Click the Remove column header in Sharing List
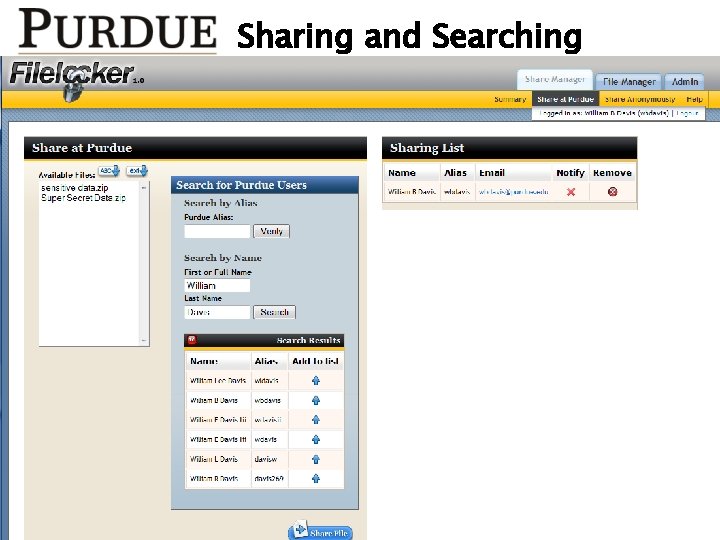The image size is (720, 540). point(612,173)
